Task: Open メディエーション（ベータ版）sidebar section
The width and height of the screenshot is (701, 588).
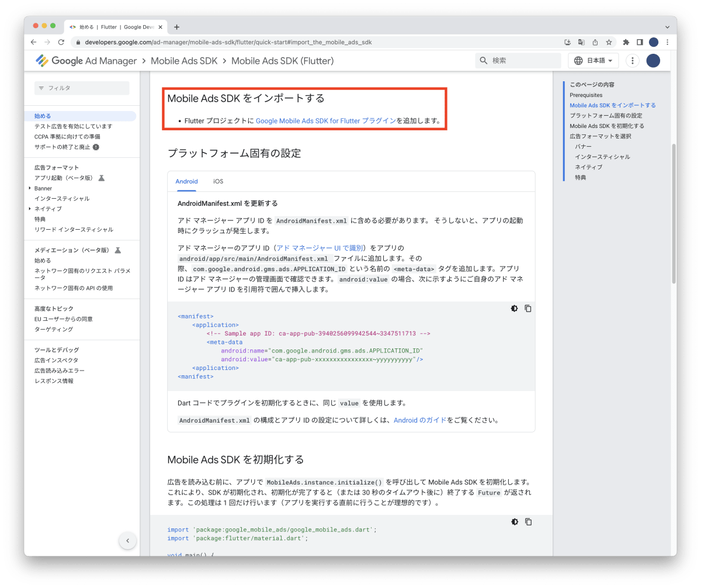Action: 72,250
